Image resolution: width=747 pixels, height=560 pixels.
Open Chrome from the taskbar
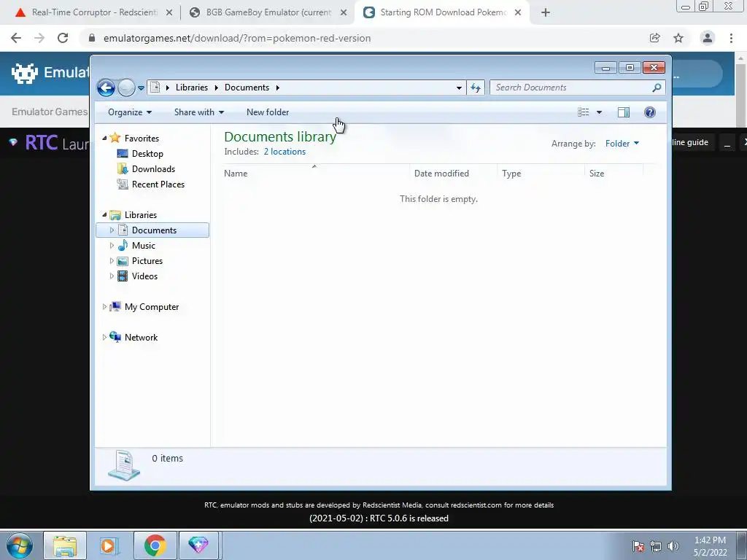click(x=155, y=545)
